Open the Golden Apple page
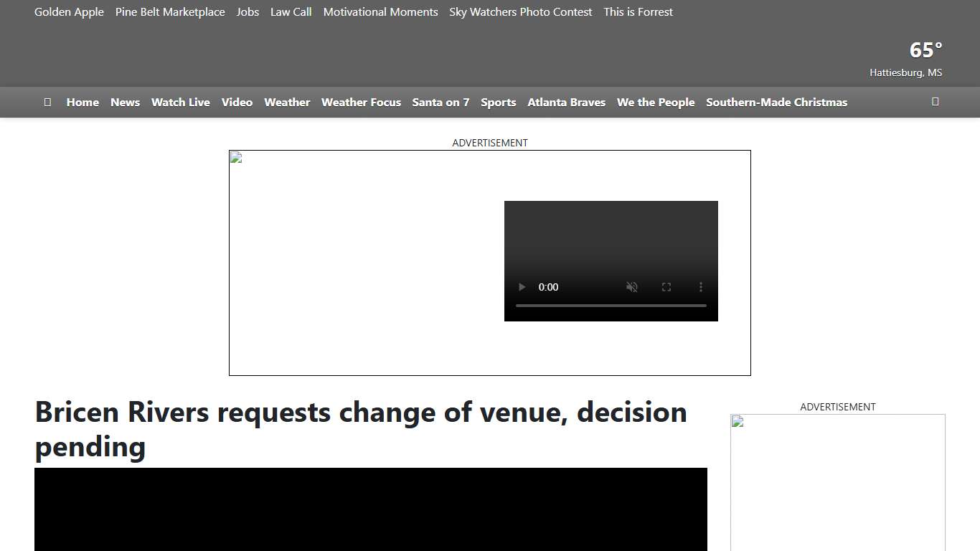 click(x=69, y=11)
